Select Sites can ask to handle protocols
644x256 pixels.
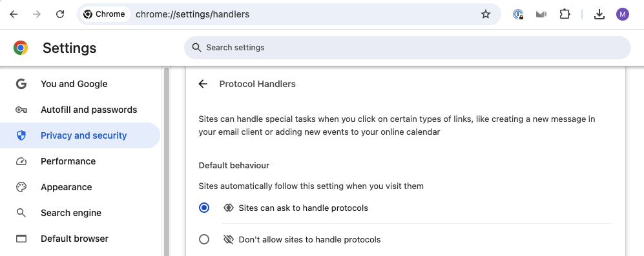click(204, 208)
